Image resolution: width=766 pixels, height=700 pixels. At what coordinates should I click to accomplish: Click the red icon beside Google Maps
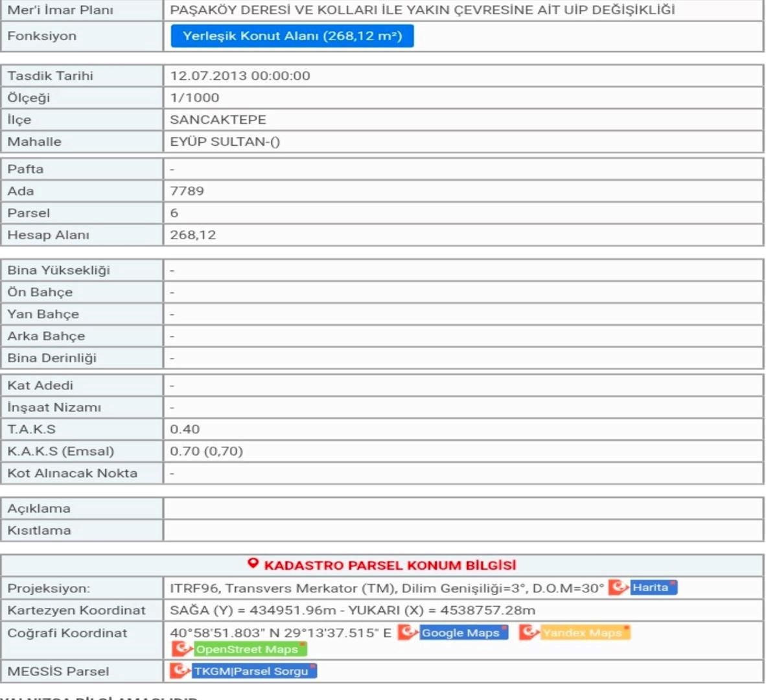coord(408,632)
